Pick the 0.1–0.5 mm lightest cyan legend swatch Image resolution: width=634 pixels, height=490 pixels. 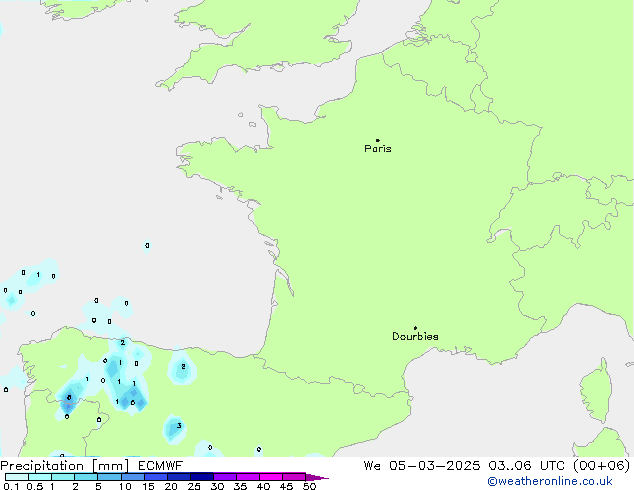pos(17,477)
